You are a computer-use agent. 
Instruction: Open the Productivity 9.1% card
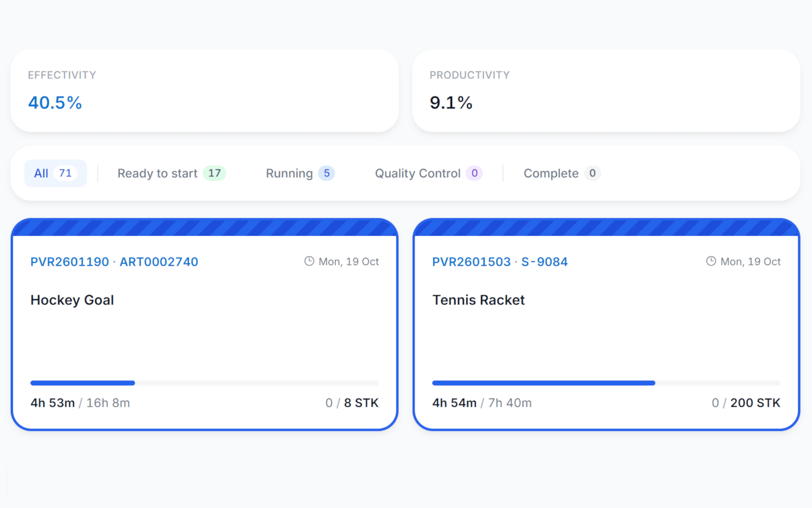coord(606,91)
